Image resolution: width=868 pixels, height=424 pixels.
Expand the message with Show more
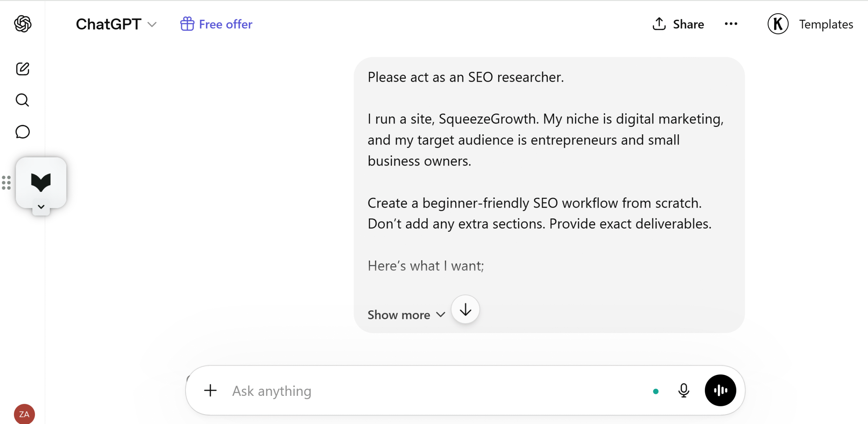coord(406,315)
